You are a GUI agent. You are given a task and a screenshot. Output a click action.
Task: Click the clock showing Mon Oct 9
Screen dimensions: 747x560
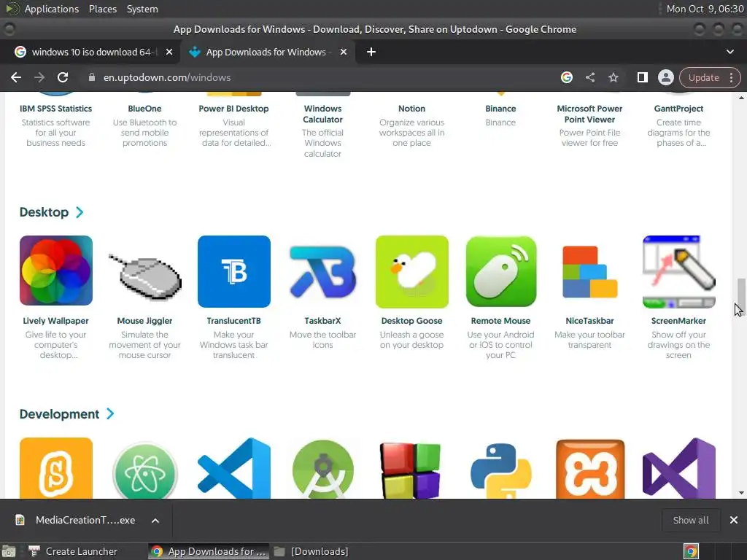pos(705,9)
